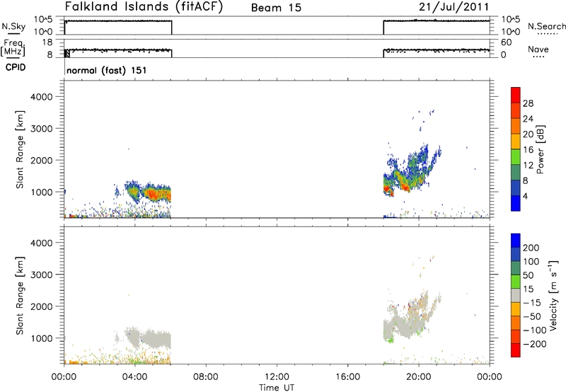
Task: Click the left '10^5' N.Sky axis tick
Action: point(43,20)
